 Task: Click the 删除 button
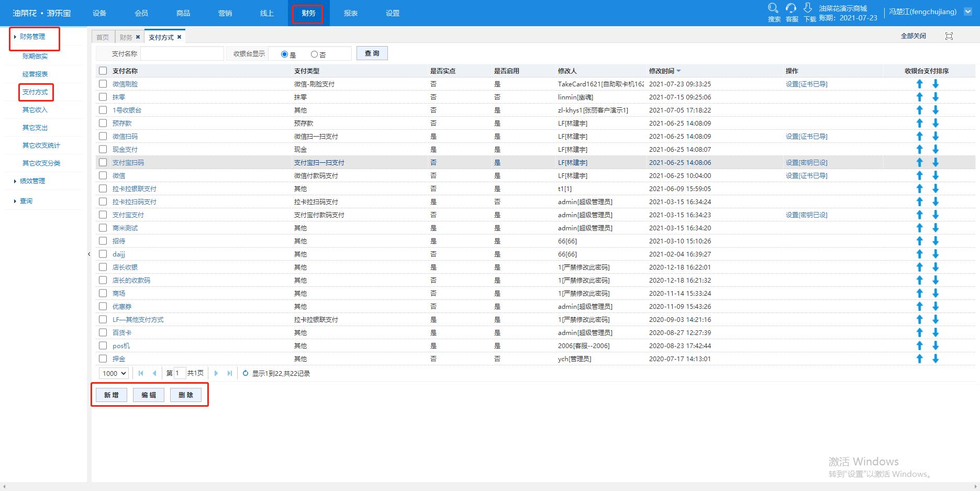click(186, 395)
